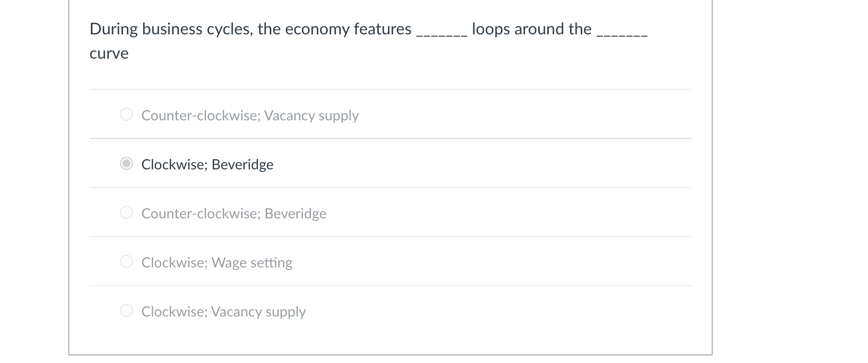868x363 pixels.
Task: Pick the "Clockwise; Wage setting" radio button
Action: (126, 262)
